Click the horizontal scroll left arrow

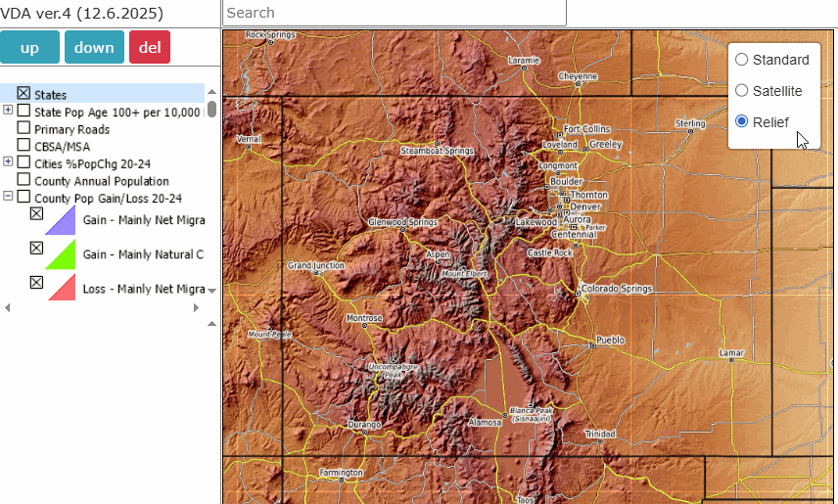tap(8, 308)
